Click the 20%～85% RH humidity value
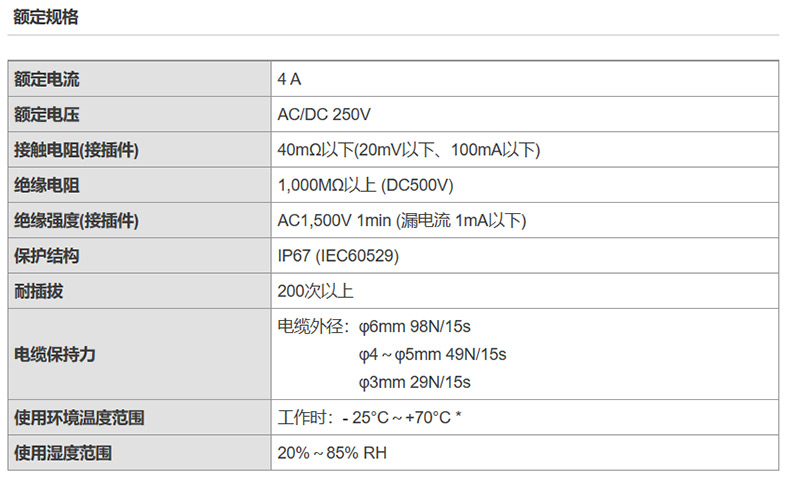Viewport: 790px width, 478px height. (x=331, y=453)
